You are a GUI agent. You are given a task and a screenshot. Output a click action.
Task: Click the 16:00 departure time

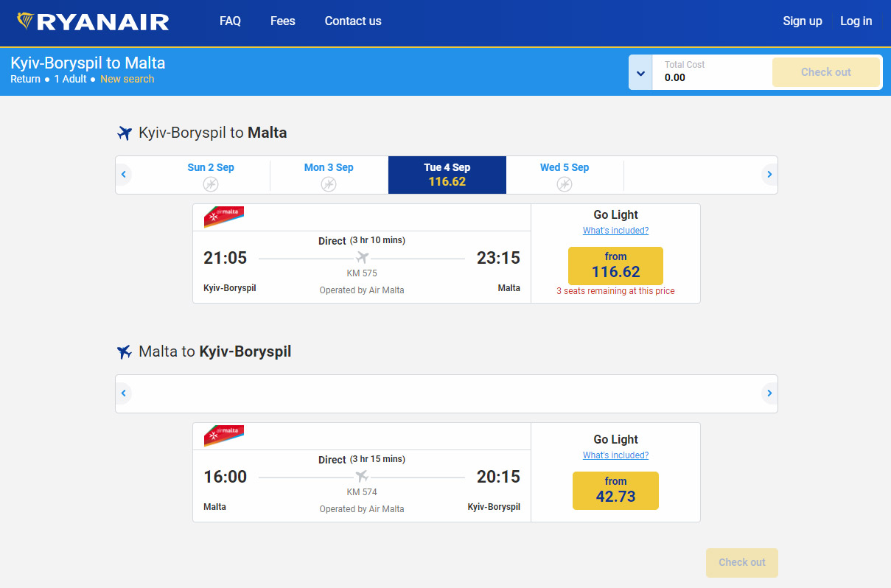pos(226,477)
